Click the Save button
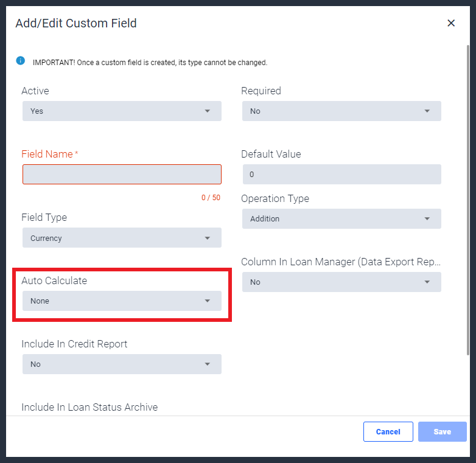476x463 pixels. 443,431
